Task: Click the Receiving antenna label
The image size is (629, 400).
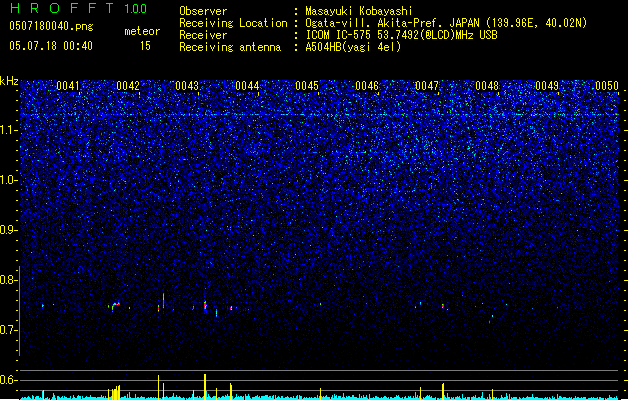Action: (230, 47)
